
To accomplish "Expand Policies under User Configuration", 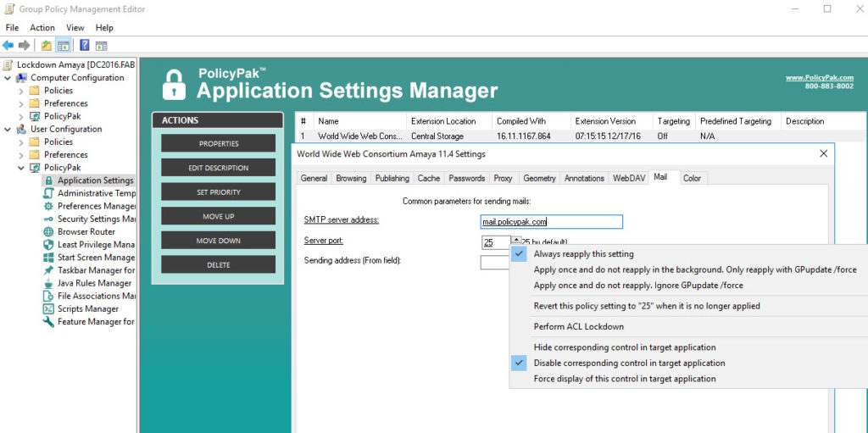I will 21,142.
